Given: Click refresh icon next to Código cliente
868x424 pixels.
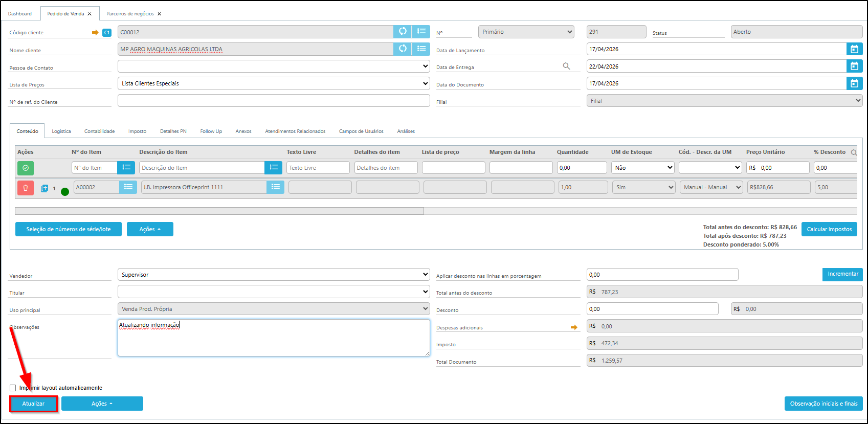Looking at the screenshot, I should (x=403, y=32).
